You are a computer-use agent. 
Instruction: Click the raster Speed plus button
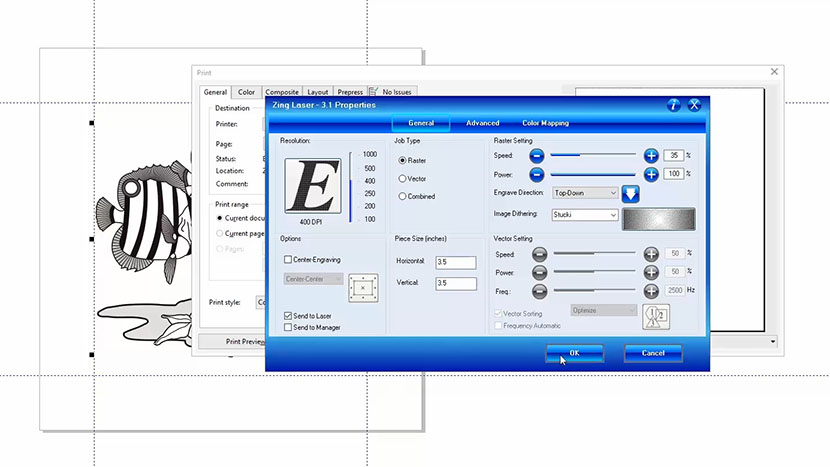click(651, 155)
